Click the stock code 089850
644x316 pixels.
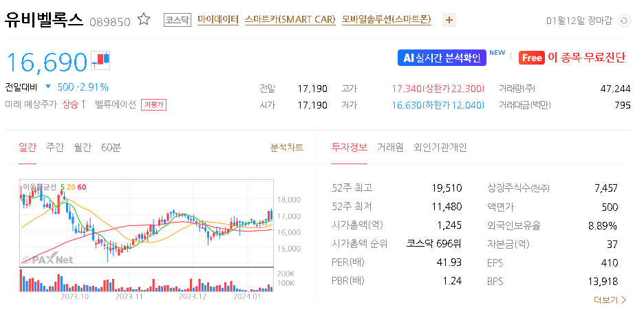tap(109, 21)
